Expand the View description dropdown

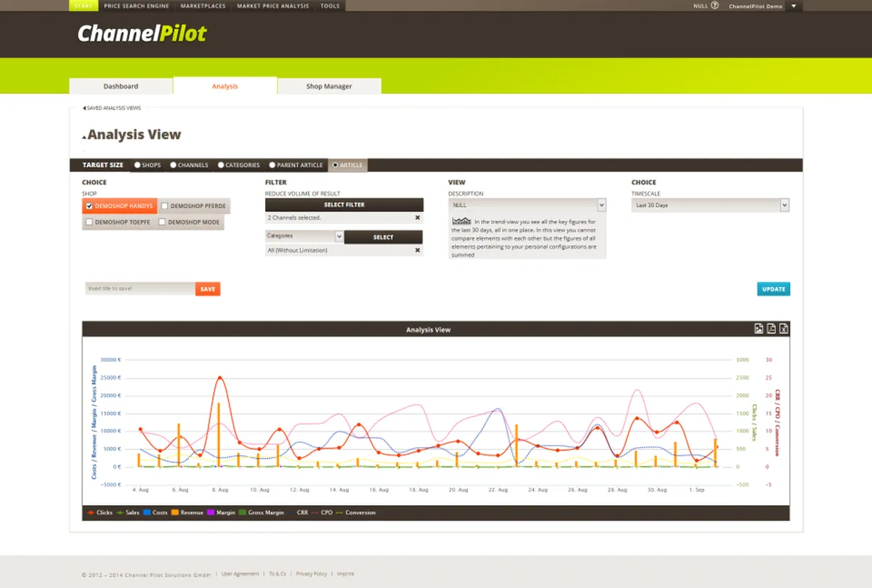click(527, 206)
